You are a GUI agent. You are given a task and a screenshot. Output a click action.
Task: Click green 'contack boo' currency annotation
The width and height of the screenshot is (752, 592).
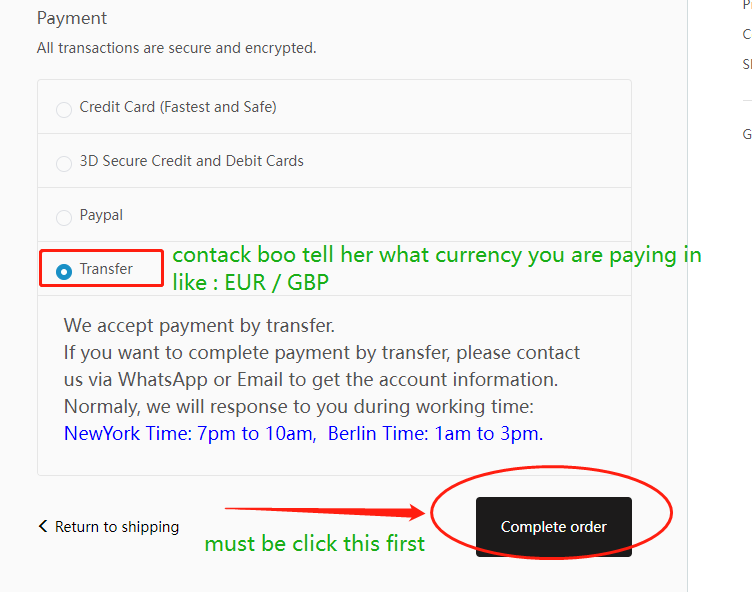coord(437,268)
